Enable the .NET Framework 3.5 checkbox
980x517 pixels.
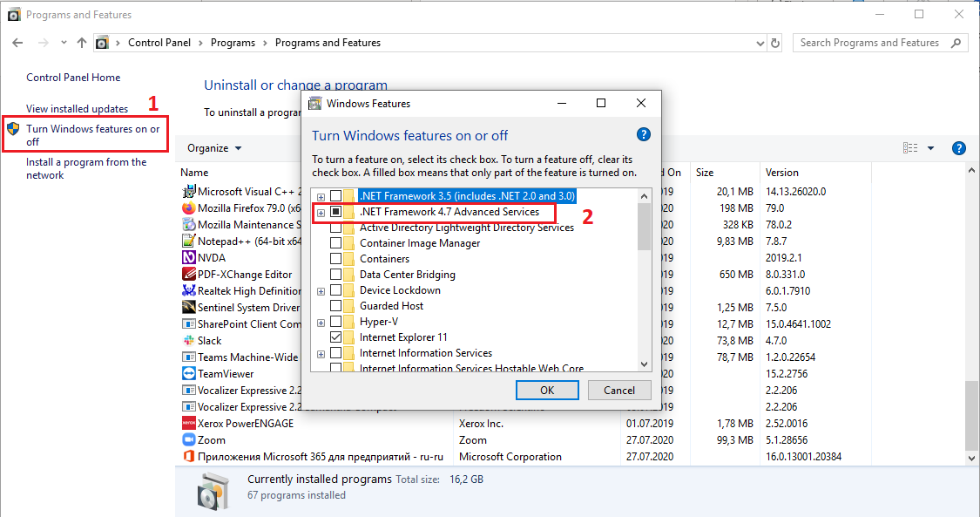tap(335, 195)
